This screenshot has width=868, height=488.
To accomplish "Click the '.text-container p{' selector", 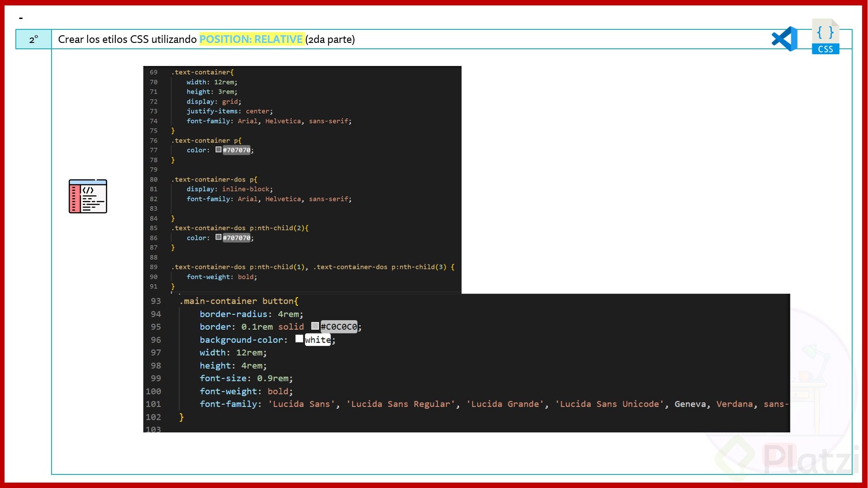I will [x=206, y=141].
